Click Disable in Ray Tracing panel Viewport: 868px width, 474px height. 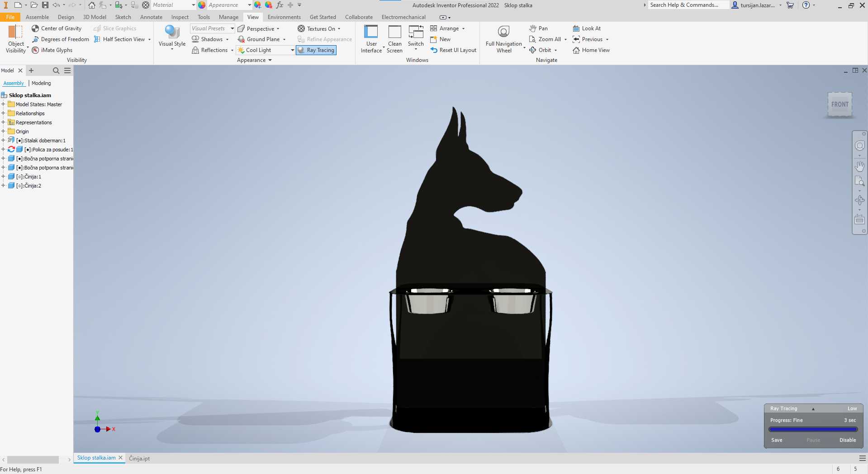tap(848, 440)
